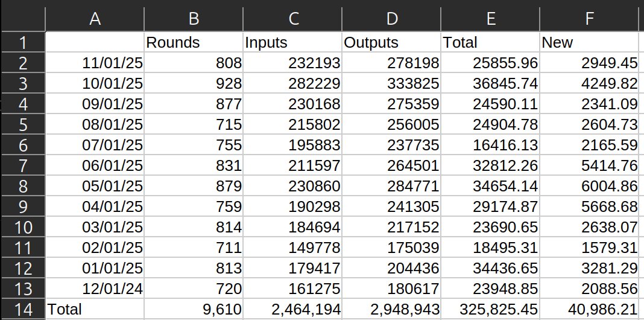The height and width of the screenshot is (320, 644).
Task: Click the select-all corner box
Action: [23, 19]
